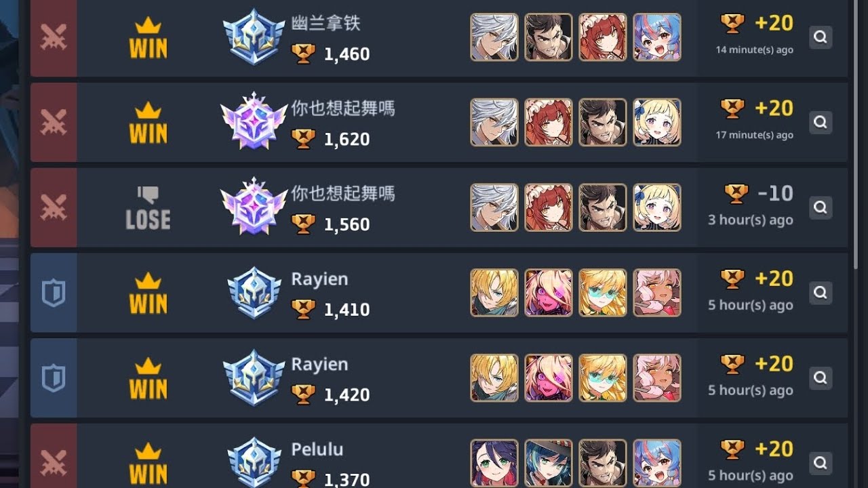
Task: Open Pelulu battle details magnifier
Action: (x=821, y=463)
